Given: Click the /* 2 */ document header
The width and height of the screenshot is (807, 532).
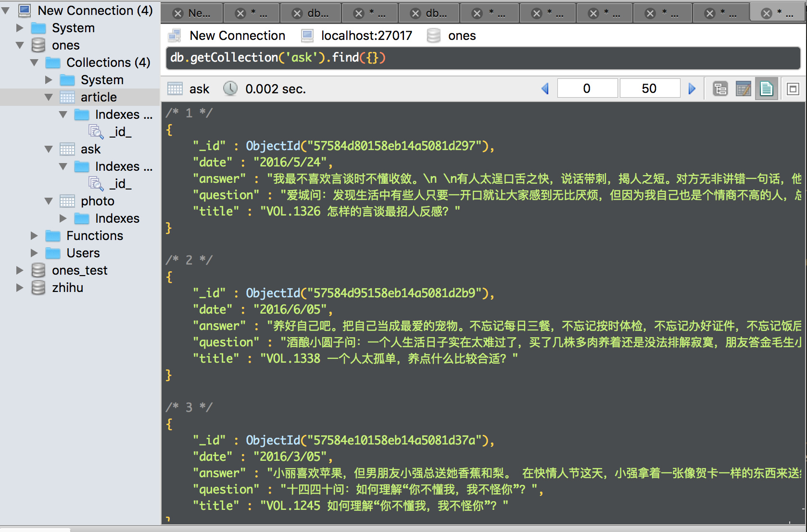Looking at the screenshot, I should pyautogui.click(x=189, y=260).
